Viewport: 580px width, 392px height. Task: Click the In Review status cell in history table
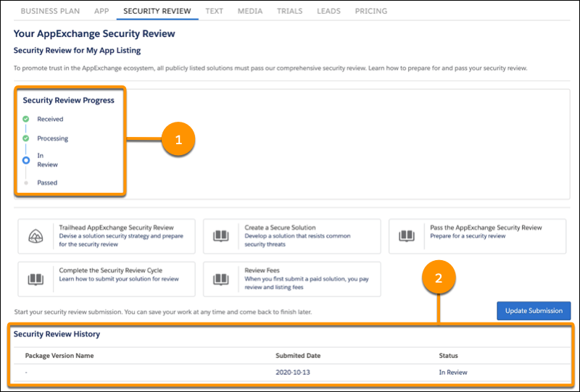click(x=452, y=372)
